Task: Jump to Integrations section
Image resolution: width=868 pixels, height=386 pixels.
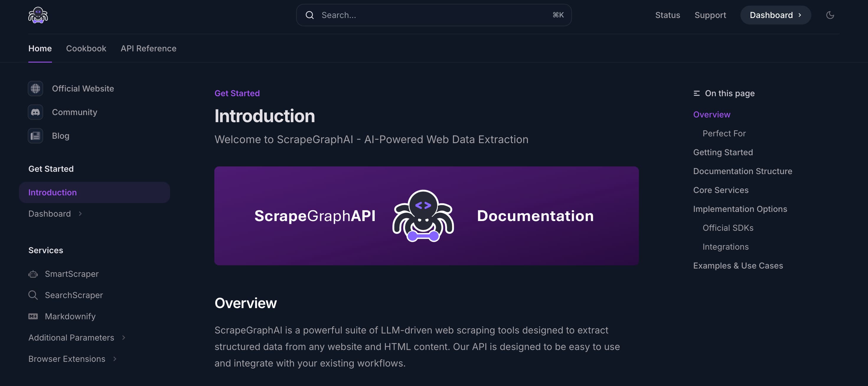Action: 725,246
